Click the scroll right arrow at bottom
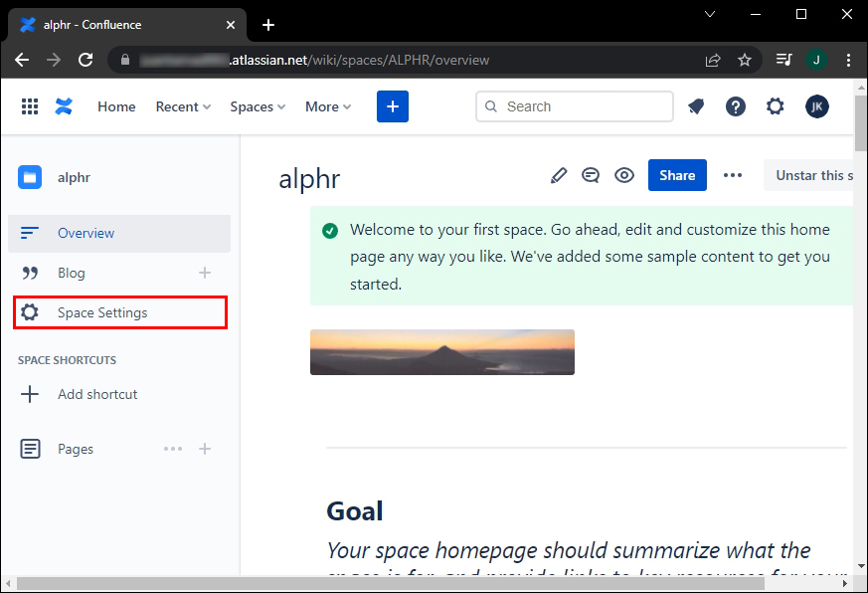This screenshot has width=868, height=593. click(845, 584)
